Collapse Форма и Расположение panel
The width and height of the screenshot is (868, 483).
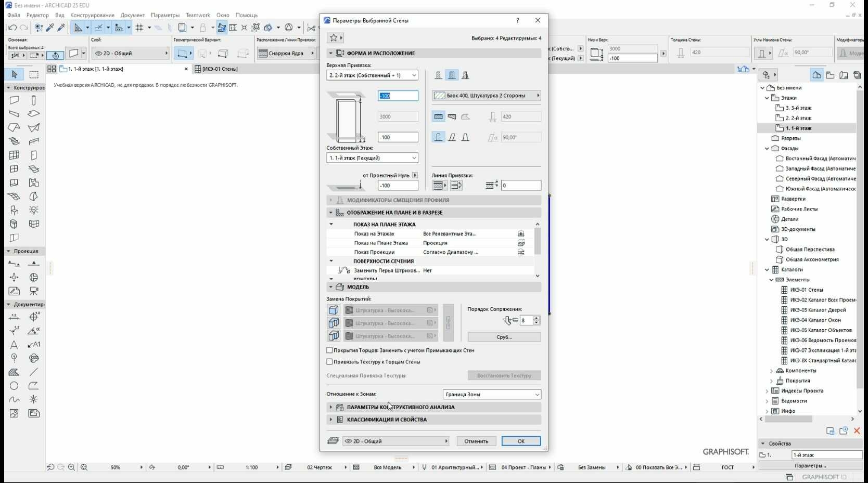(x=434, y=53)
